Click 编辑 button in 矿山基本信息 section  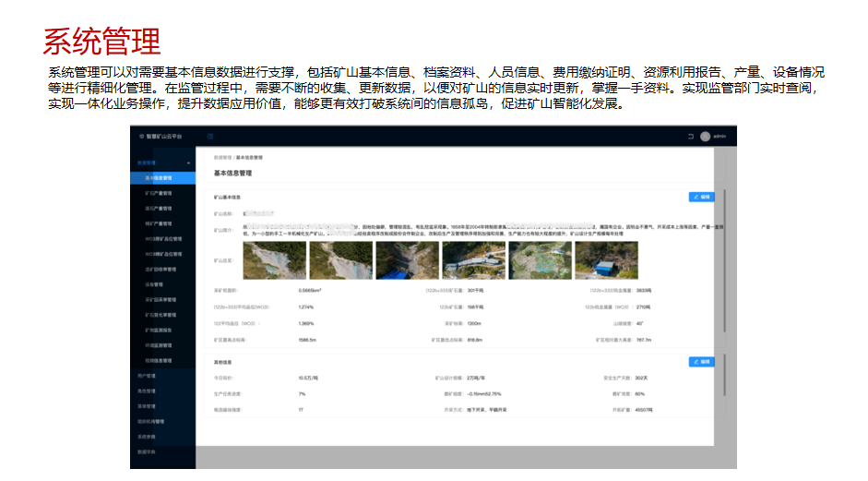701,197
